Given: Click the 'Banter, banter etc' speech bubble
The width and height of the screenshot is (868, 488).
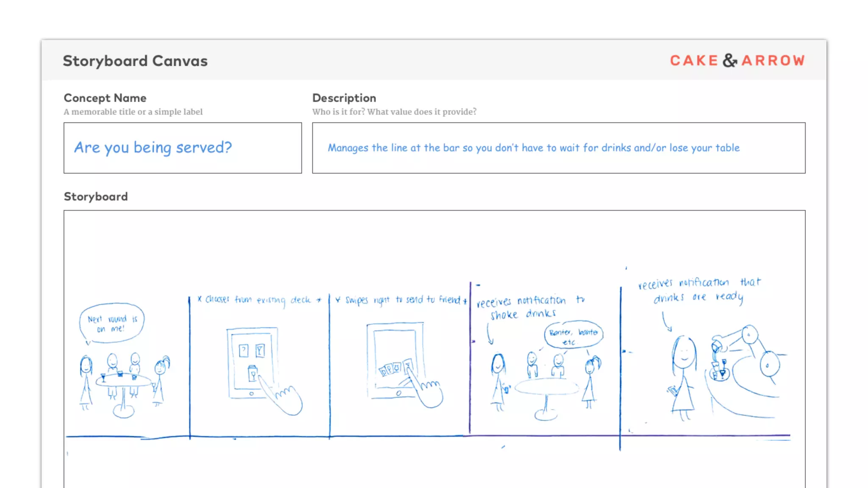Looking at the screenshot, I should (x=573, y=335).
